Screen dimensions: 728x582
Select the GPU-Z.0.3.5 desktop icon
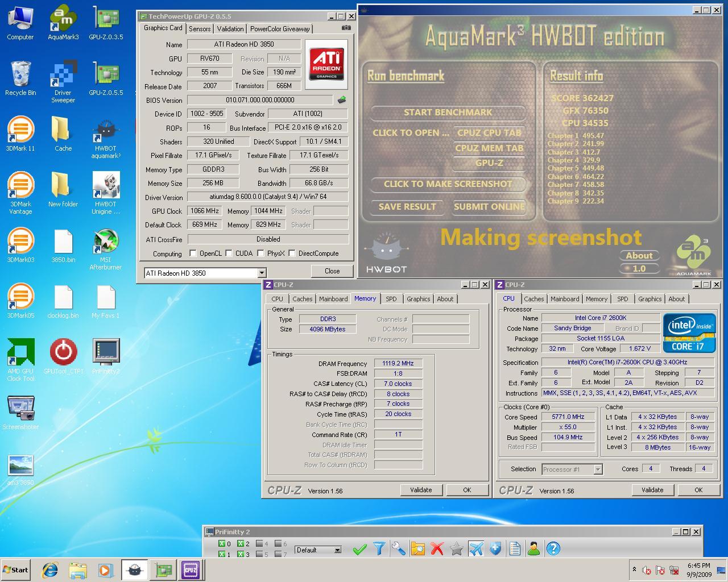pyautogui.click(x=106, y=23)
